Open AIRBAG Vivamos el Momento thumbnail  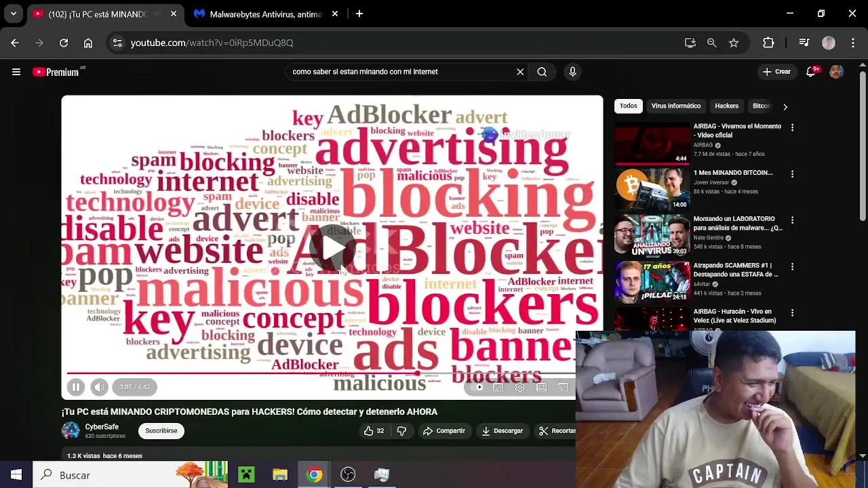[652, 142]
